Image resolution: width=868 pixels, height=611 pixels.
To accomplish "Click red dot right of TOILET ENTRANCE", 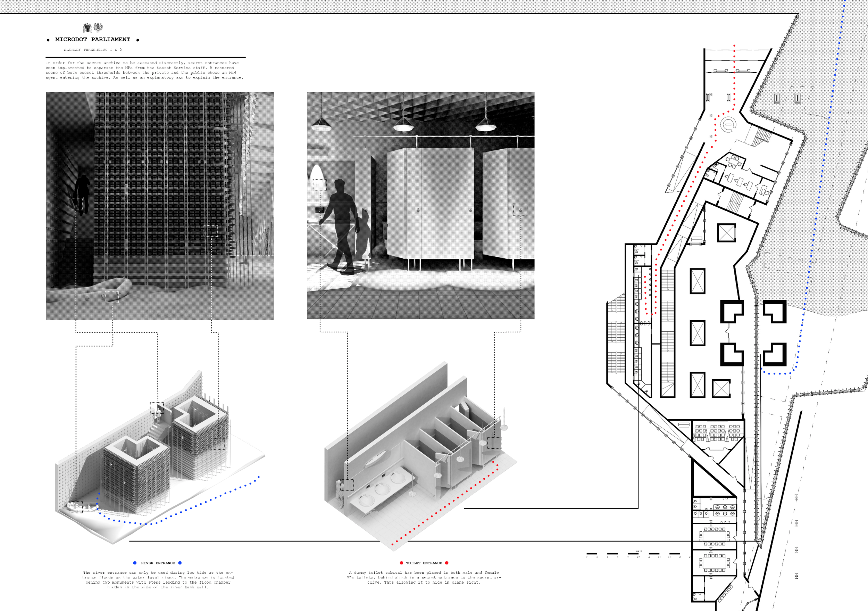I will 446,563.
